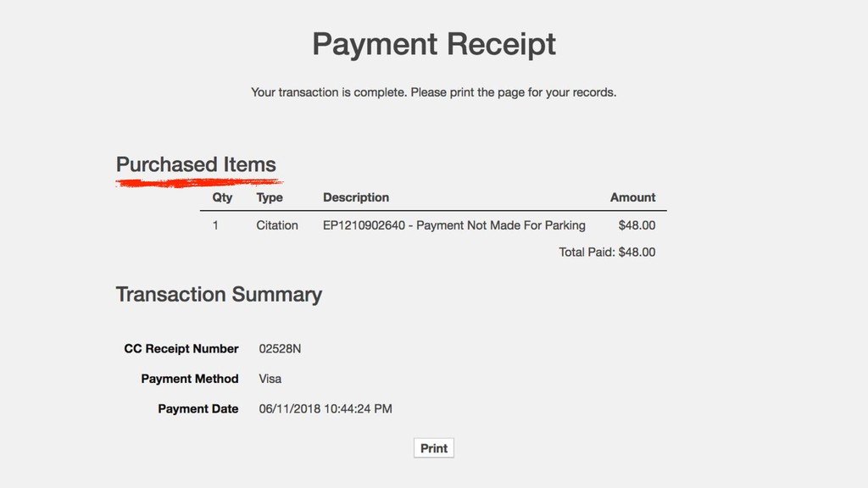The width and height of the screenshot is (868, 488).
Task: Click the Description column header
Action: point(356,197)
